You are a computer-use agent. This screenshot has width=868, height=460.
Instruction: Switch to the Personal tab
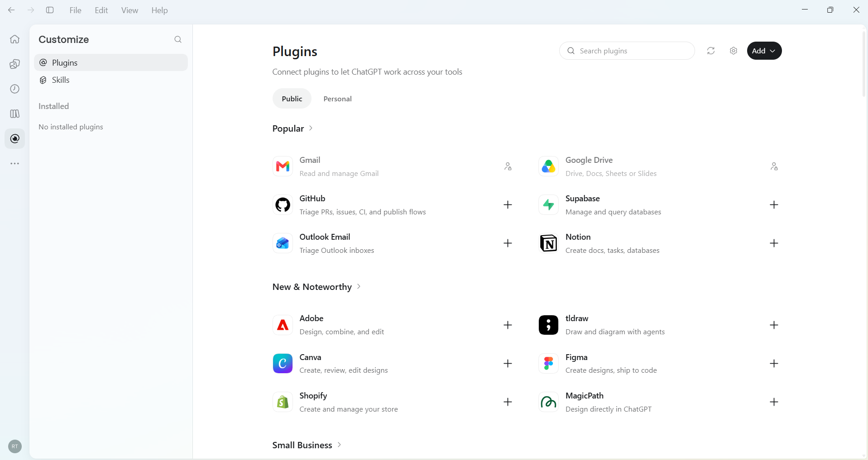coord(337,99)
